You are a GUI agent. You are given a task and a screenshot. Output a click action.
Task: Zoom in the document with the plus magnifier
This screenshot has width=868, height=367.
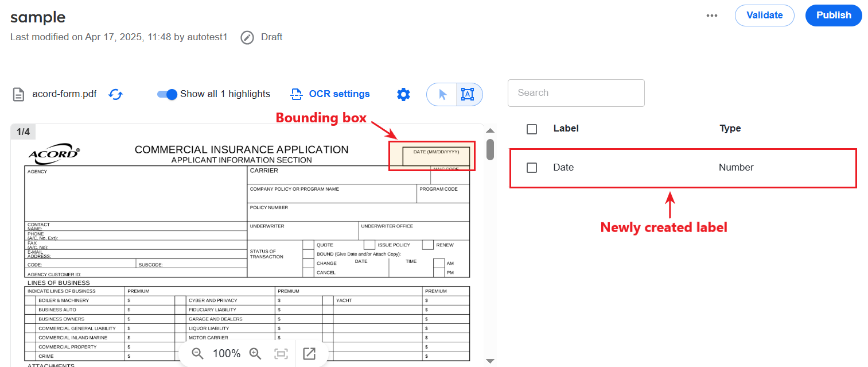(255, 354)
